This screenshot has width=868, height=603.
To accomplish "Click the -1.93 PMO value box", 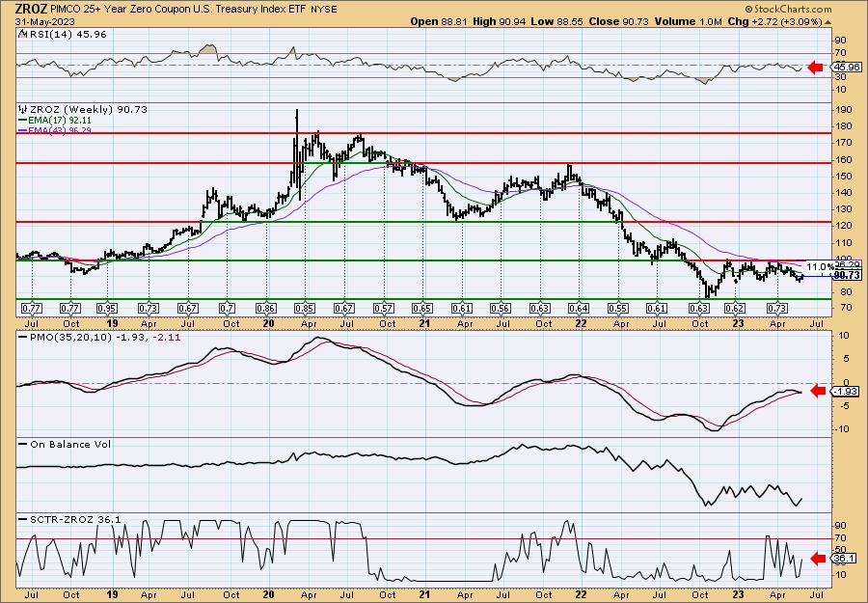I will (x=847, y=391).
